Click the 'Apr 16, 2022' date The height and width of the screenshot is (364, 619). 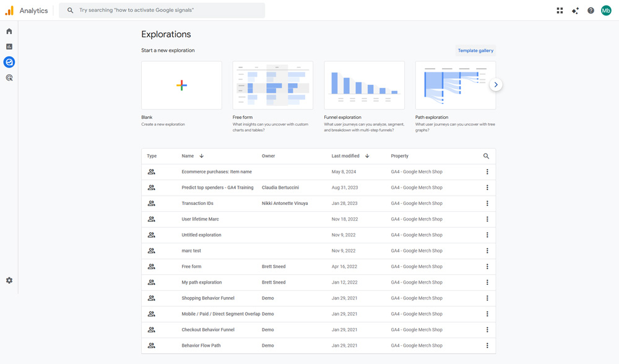(x=344, y=266)
